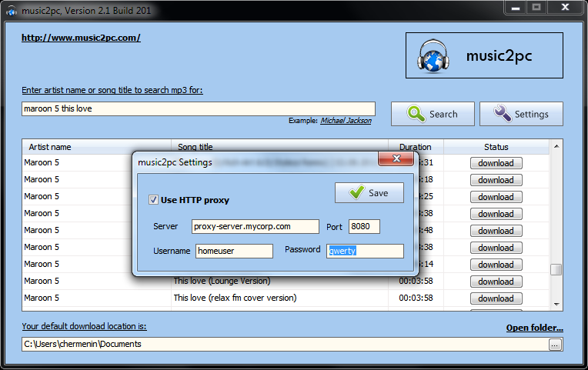Close the music2pc Settings dialog
588x370 pixels.
pyautogui.click(x=396, y=158)
